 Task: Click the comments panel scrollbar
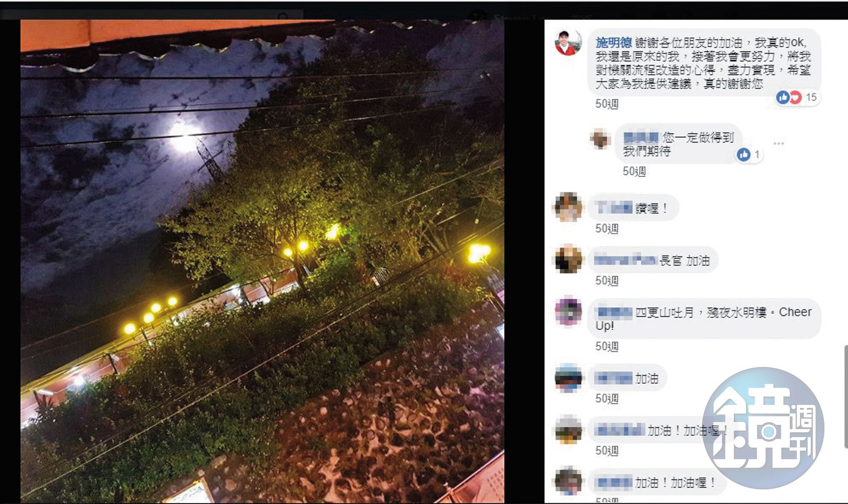(x=845, y=396)
